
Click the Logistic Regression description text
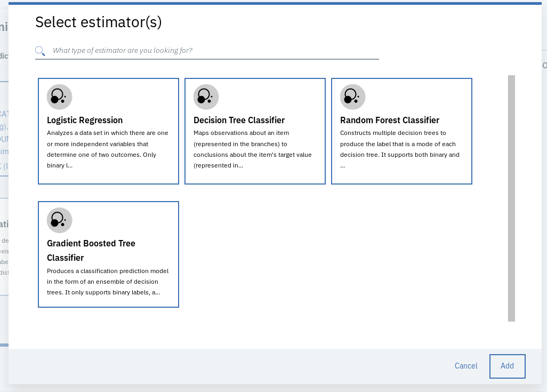pyautogui.click(x=108, y=149)
